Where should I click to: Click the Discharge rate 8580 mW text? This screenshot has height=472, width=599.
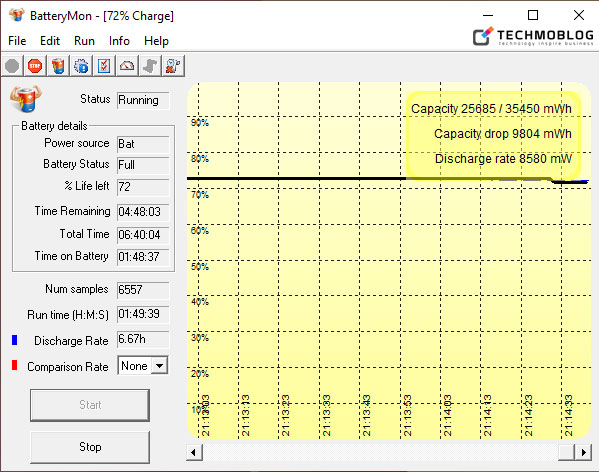click(503, 159)
